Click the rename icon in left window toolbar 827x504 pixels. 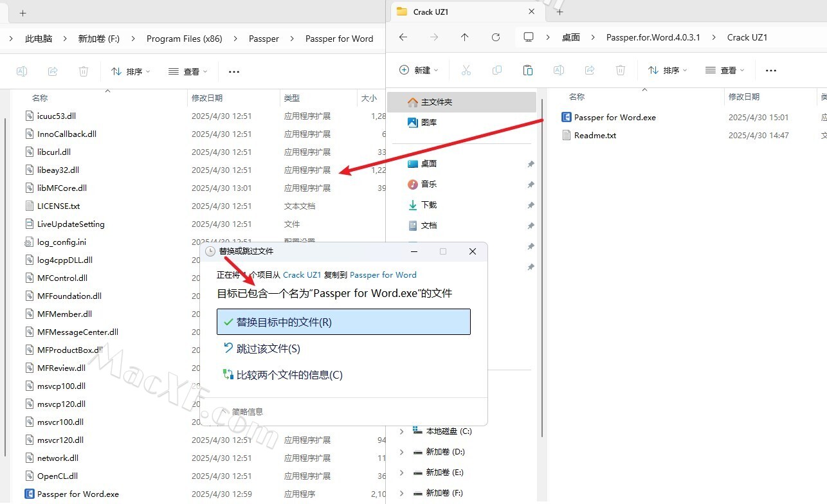[x=22, y=71]
